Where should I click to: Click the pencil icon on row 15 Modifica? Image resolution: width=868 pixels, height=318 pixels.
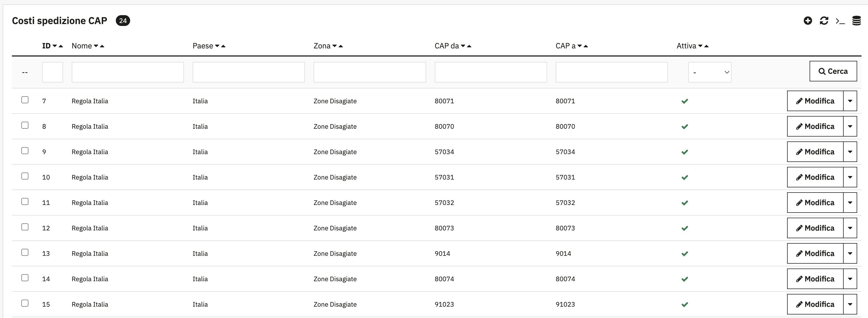pyautogui.click(x=800, y=304)
